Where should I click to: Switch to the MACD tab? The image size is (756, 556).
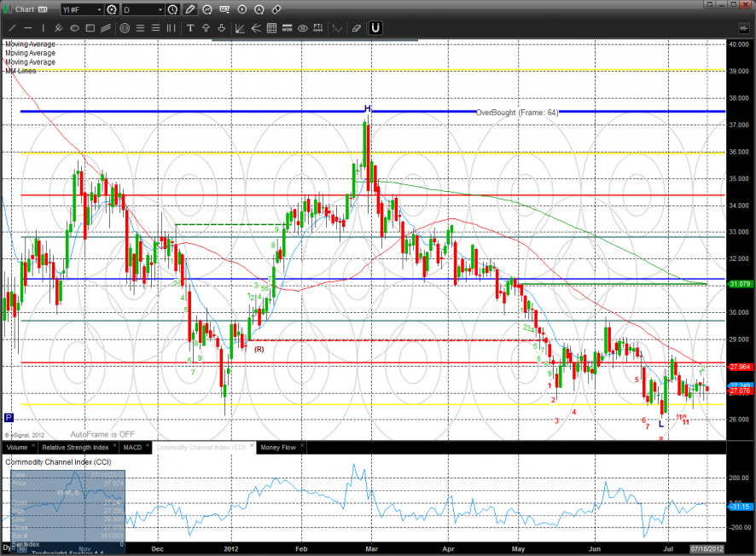pyautogui.click(x=132, y=447)
